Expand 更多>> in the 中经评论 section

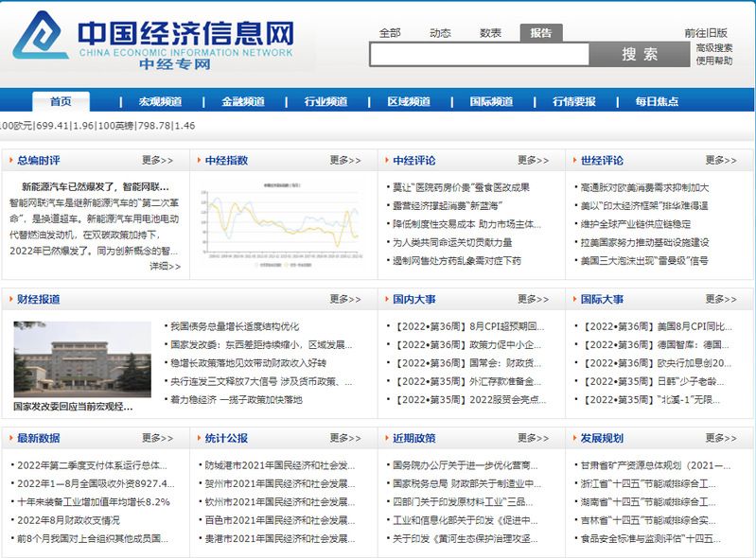pos(533,161)
